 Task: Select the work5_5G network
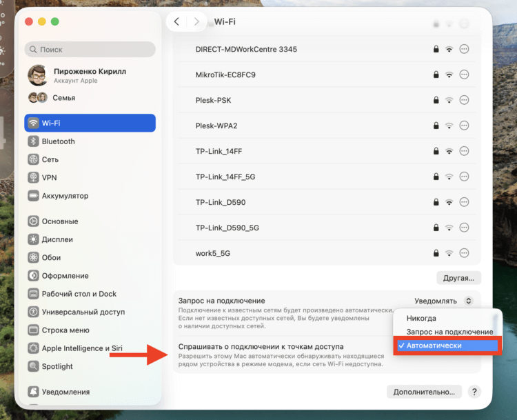point(327,253)
